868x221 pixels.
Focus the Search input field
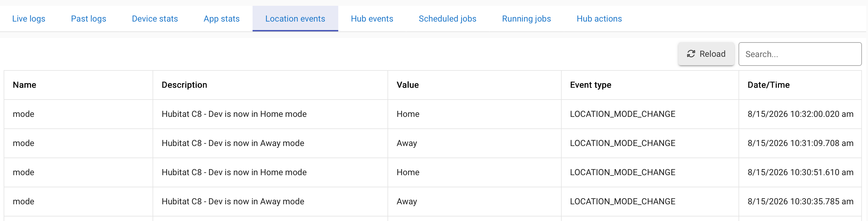[800, 54]
